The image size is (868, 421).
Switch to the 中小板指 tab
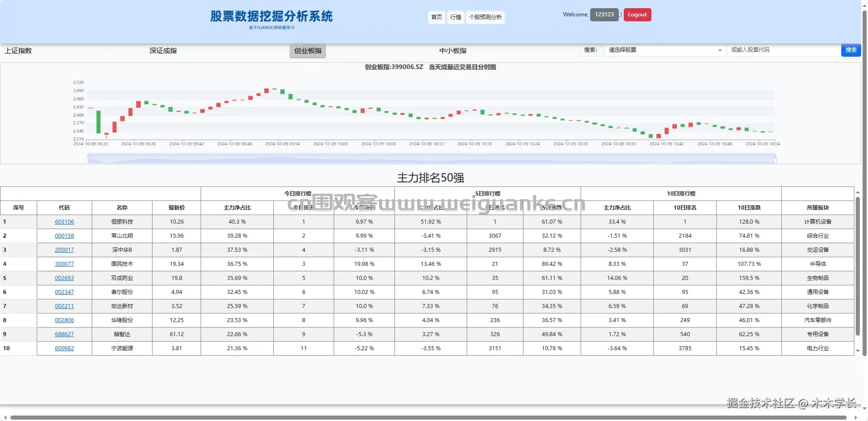click(453, 51)
